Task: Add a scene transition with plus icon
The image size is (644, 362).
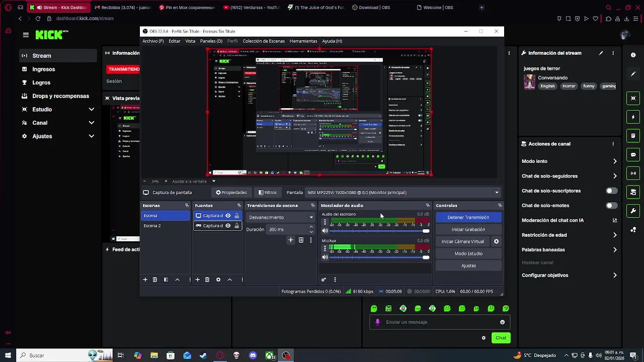Action: pos(290,240)
